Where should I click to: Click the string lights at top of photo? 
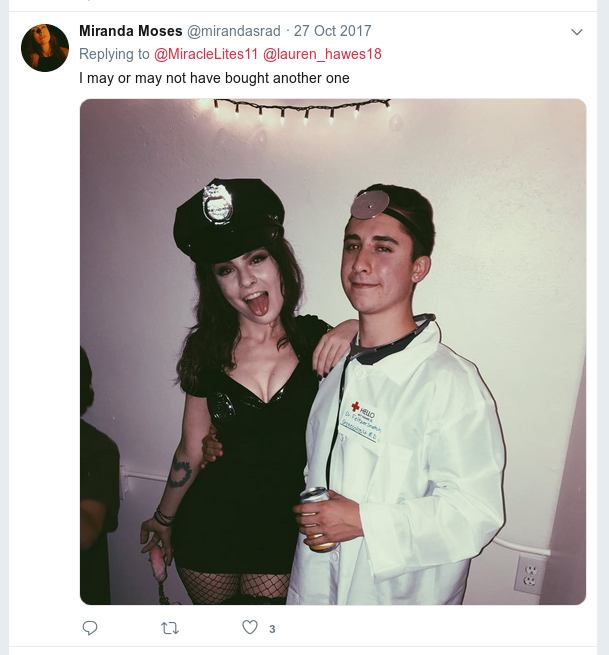point(302,109)
